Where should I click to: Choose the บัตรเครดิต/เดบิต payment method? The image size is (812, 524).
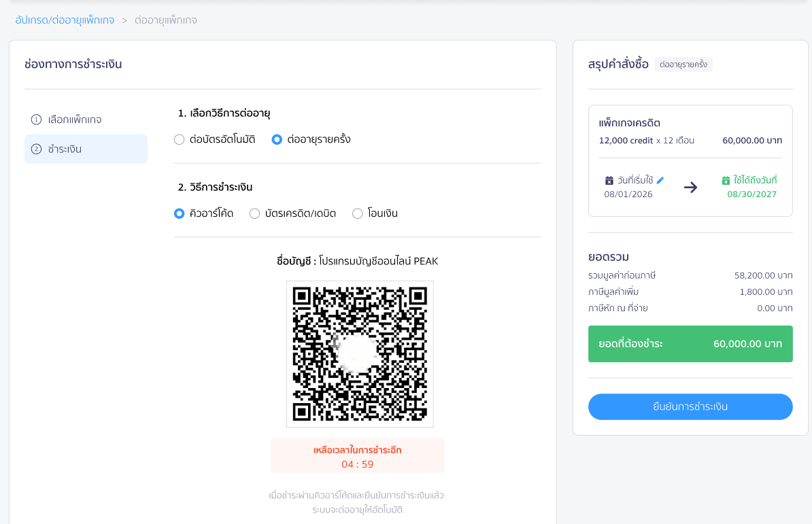254,213
